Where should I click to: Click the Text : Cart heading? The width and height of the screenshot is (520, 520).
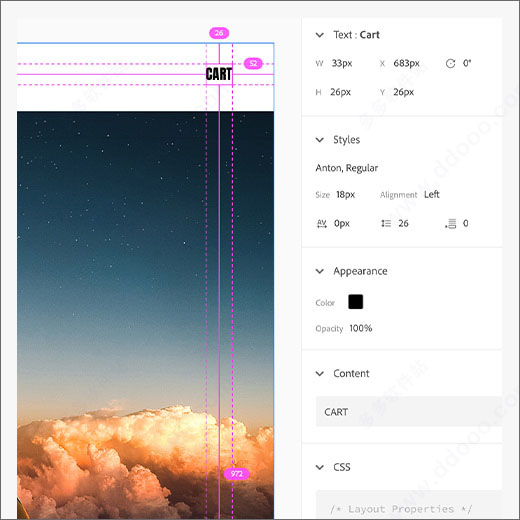click(x=356, y=35)
